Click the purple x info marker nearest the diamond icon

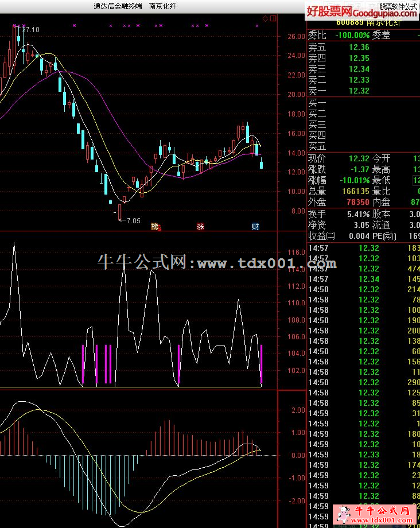pyautogui.click(x=257, y=26)
